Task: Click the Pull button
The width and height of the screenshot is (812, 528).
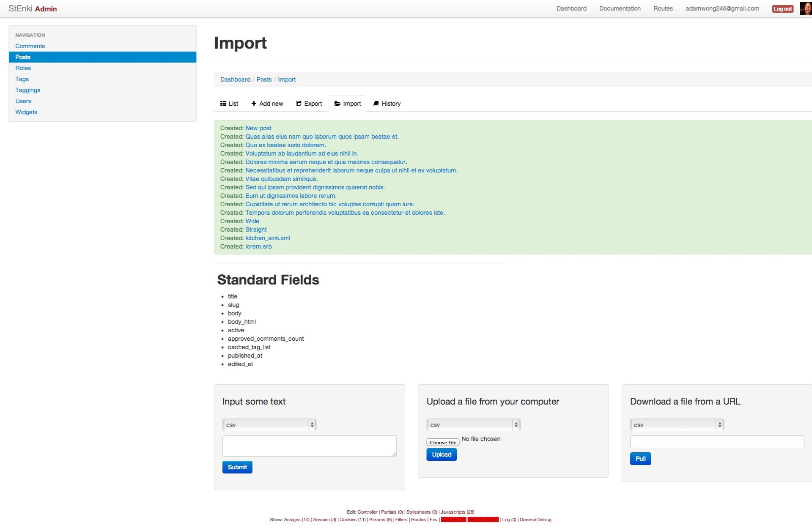Action: 640,459
